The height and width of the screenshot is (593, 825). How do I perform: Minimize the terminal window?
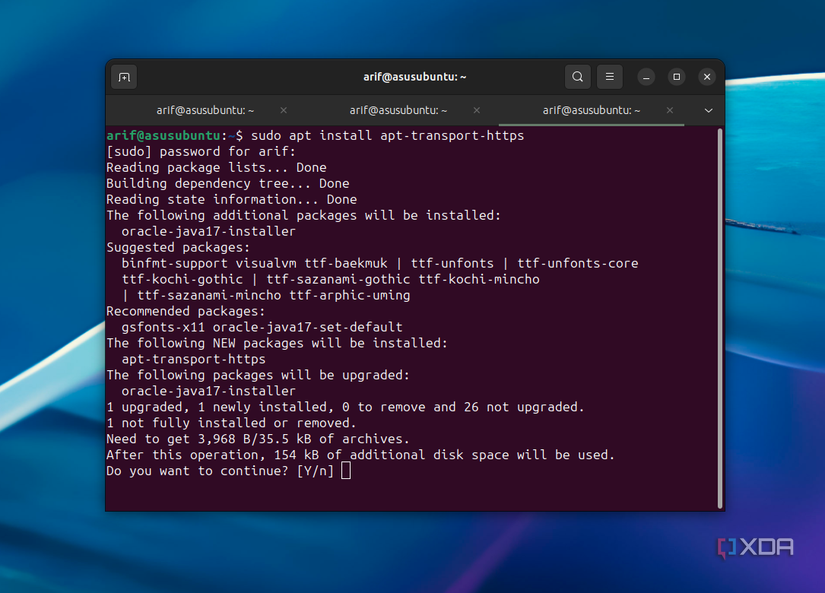[645, 76]
